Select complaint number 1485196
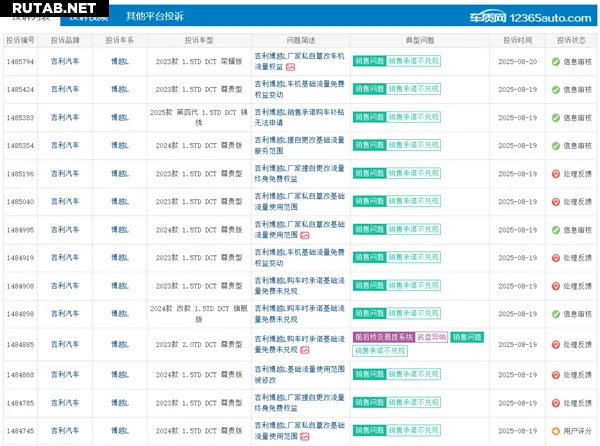The width and height of the screenshot is (600, 446). coord(20,174)
